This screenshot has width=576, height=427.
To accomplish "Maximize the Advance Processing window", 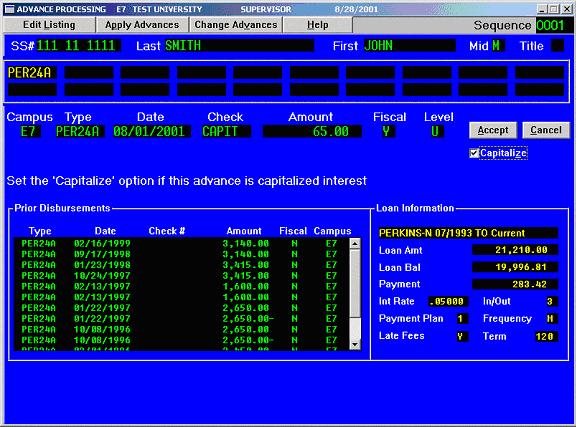I will [554, 9].
